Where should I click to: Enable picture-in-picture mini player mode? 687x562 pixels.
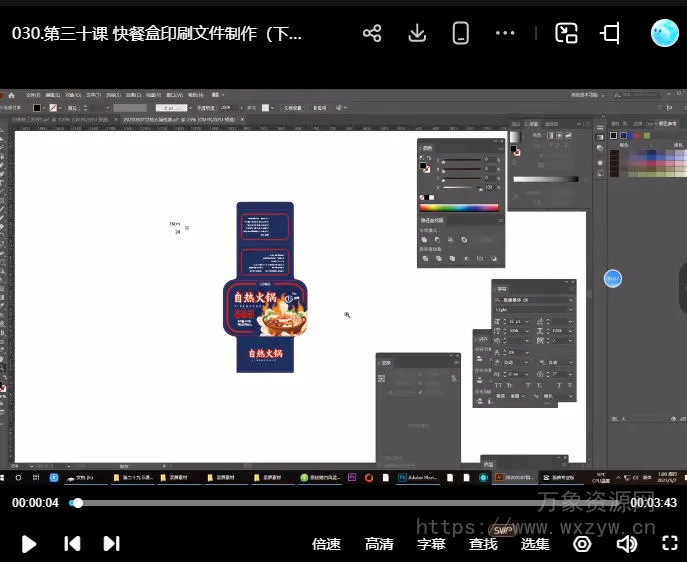[x=567, y=33]
